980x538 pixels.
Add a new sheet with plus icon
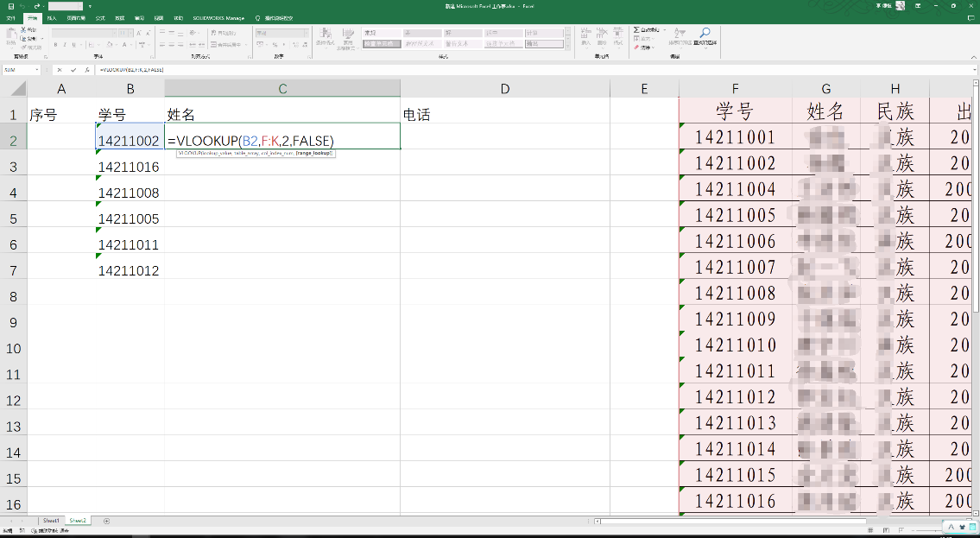tap(107, 521)
